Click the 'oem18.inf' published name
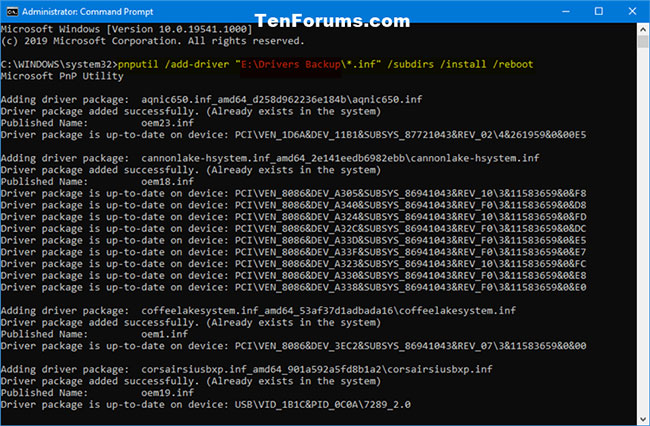Viewport: 650px width, 426px height. 167,182
